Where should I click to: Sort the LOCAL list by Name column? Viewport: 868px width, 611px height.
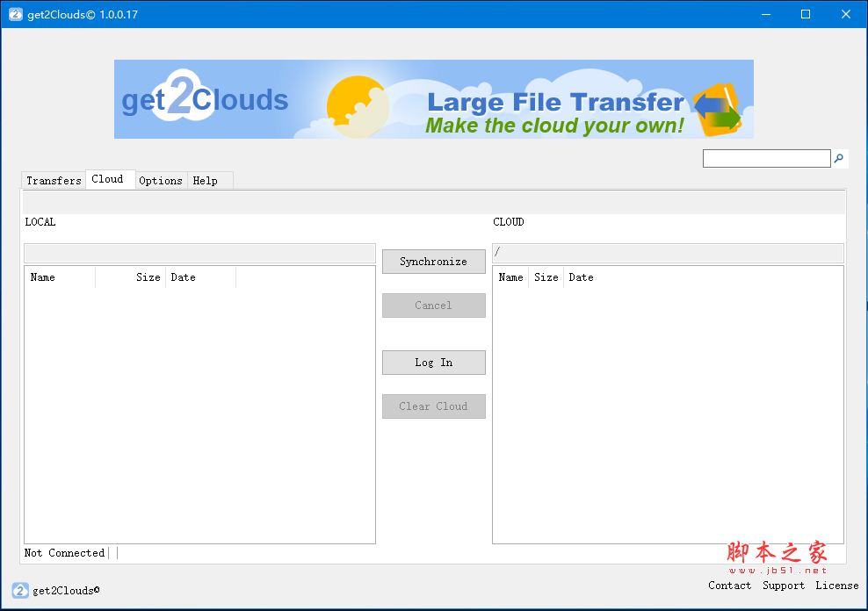[x=60, y=277]
